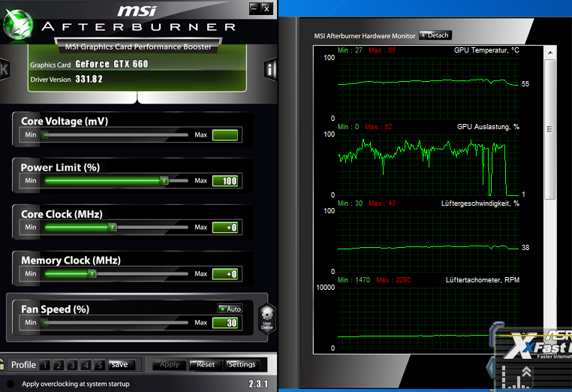Close the Afterburner window
572x392 pixels.
[x=266, y=8]
